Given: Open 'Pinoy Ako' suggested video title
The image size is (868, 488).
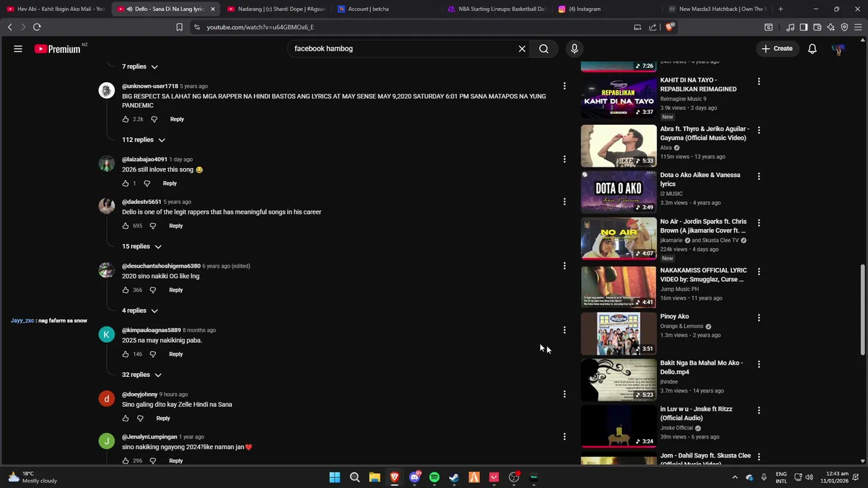Looking at the screenshot, I should click(x=675, y=317).
